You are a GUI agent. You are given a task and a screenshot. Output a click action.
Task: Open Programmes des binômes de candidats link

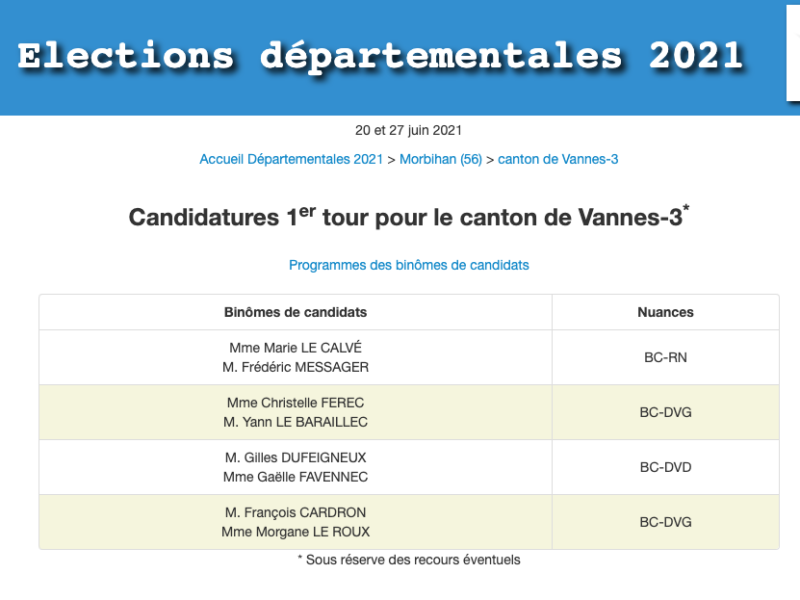point(409,265)
